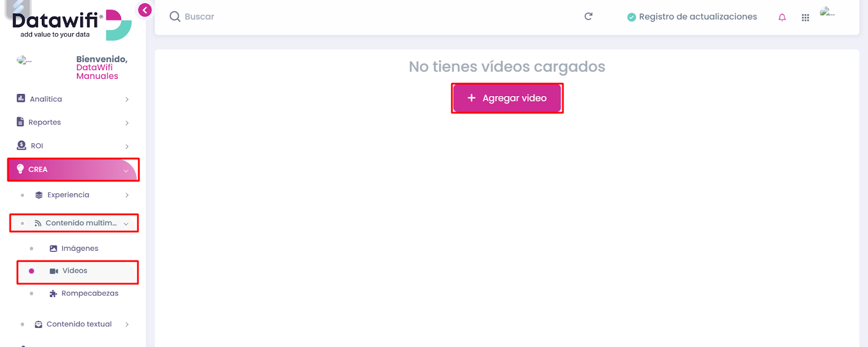Open the apps grid icon
Screen dimensions: 868x347
(805, 17)
